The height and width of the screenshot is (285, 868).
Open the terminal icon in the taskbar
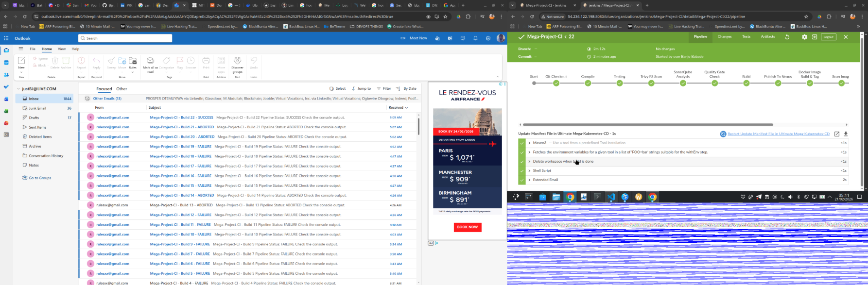pyautogui.click(x=597, y=197)
